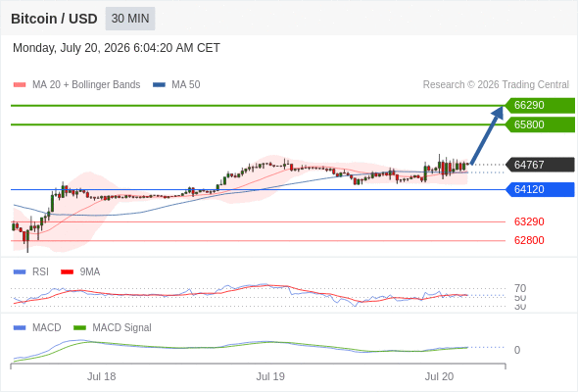Click the blue MA 50 legend swatch
The image size is (578, 392).
point(159,85)
